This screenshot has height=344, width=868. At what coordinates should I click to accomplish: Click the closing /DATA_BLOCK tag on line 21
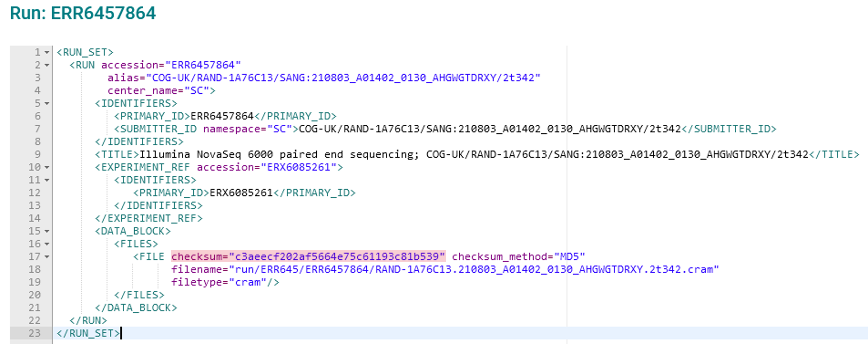[x=136, y=308]
